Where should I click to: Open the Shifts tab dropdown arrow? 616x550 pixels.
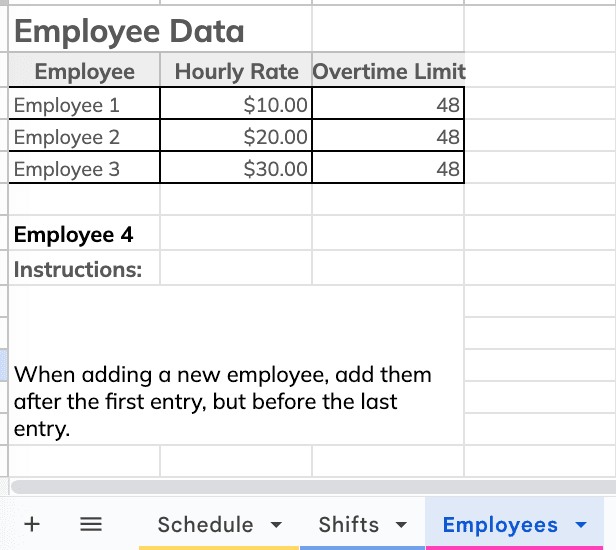(401, 524)
